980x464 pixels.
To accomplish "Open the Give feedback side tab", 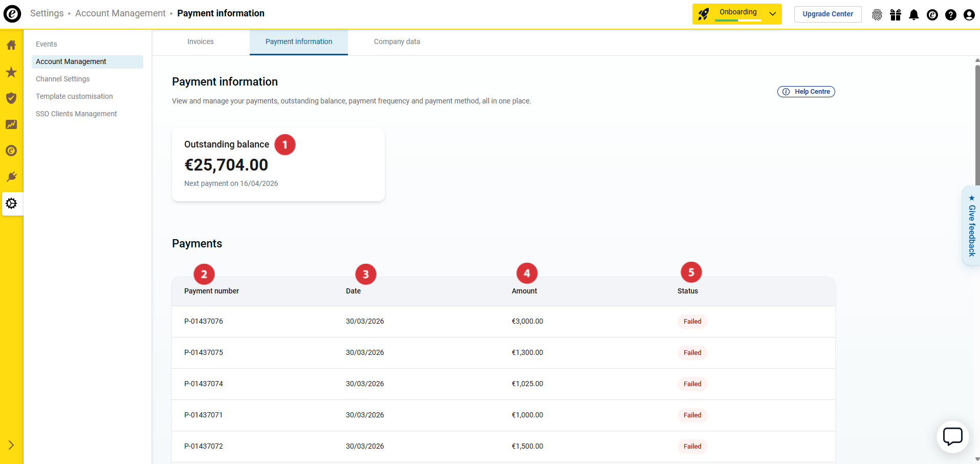I will (x=971, y=226).
